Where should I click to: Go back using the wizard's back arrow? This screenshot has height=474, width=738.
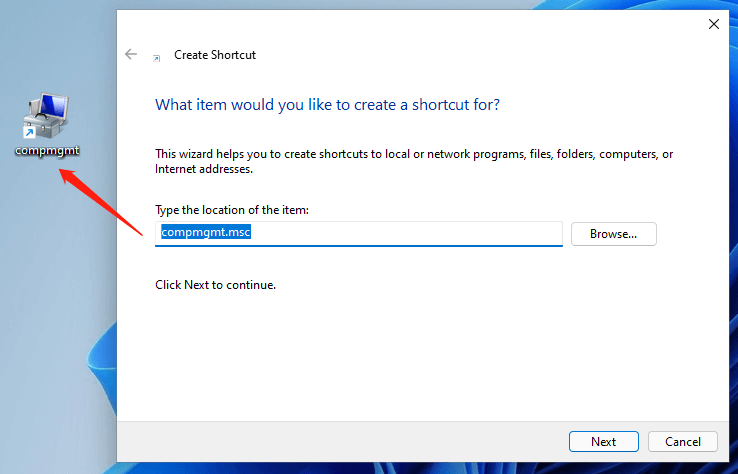pos(131,54)
